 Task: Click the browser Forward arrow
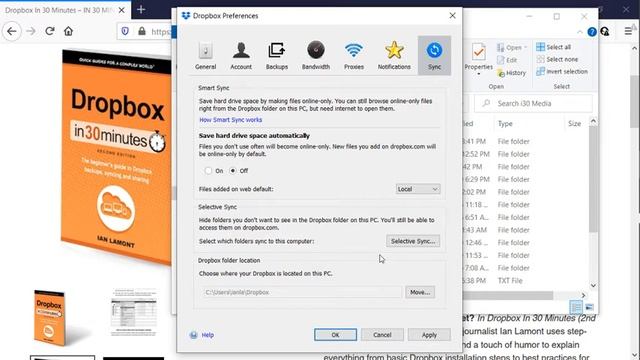point(31,31)
